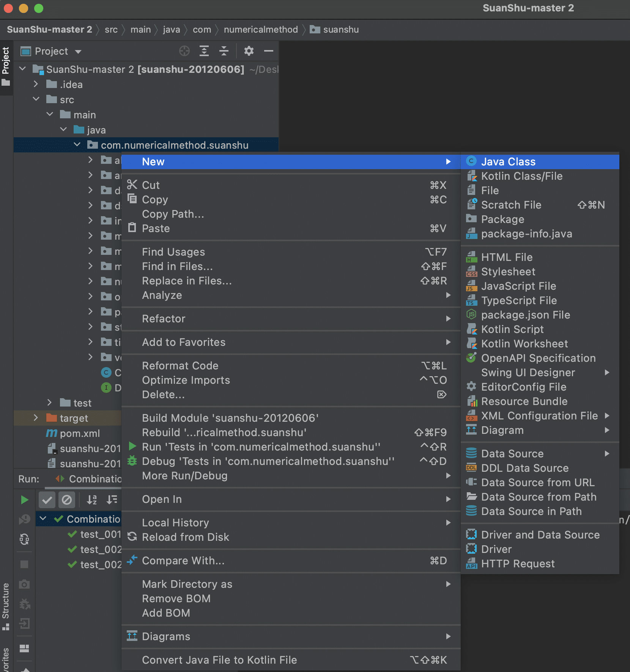Click Run 'Tests in com.numericalmethod.suanshu'
630x672 pixels.
click(x=291, y=447)
